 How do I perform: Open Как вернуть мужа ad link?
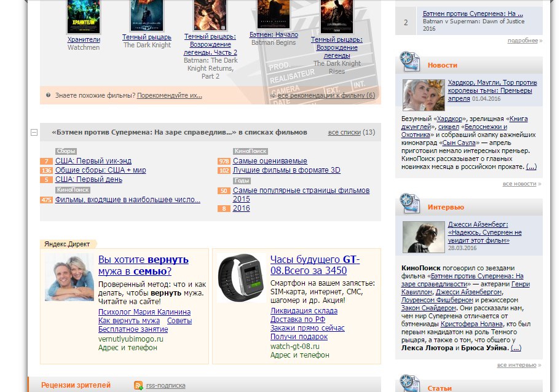(x=129, y=321)
